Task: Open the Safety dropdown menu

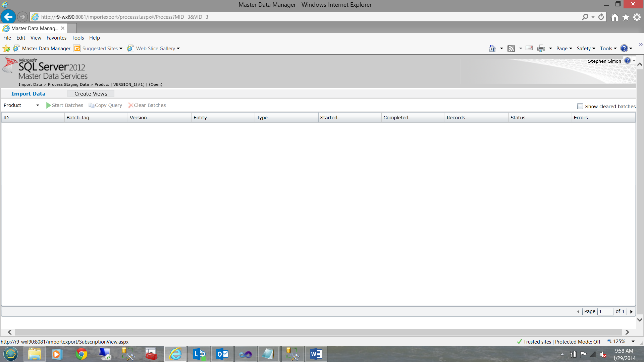Action: [x=586, y=49]
